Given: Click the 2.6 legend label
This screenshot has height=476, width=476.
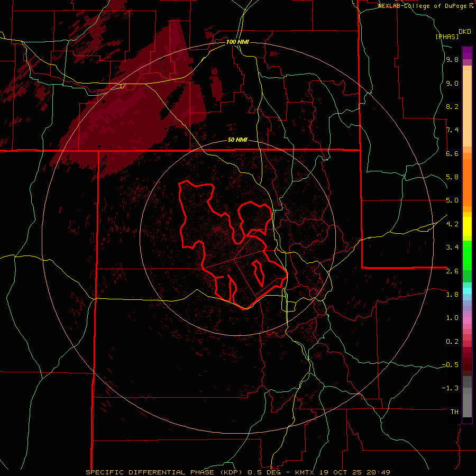Looking at the screenshot, I should (x=452, y=271).
